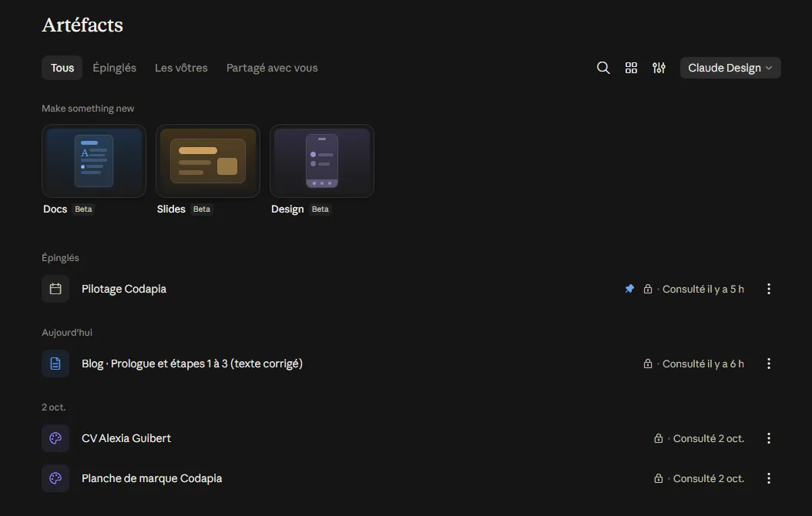Open Planche de marque Codapia artifact

[152, 478]
